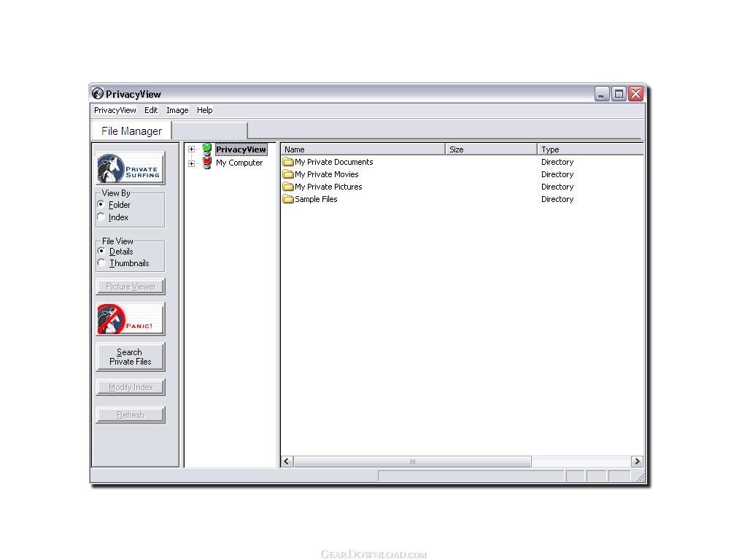Click the scroll right arrow

click(x=637, y=462)
